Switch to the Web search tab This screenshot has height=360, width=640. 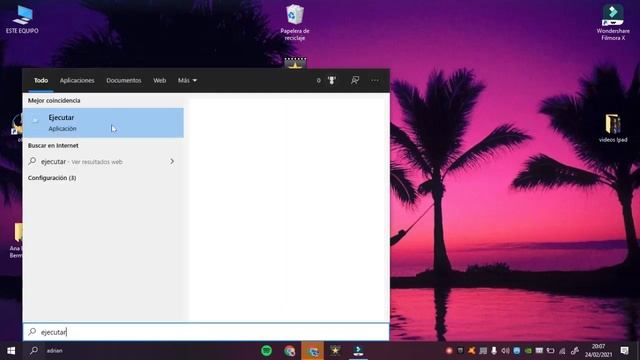point(160,80)
